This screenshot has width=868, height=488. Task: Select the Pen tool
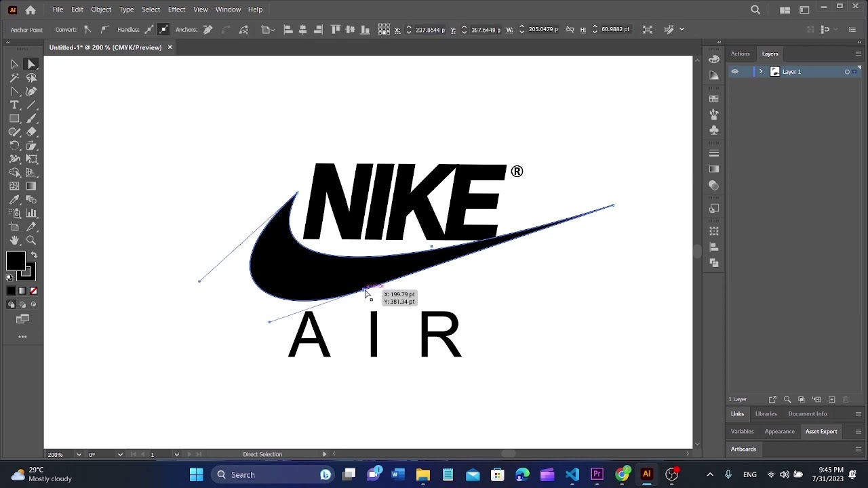(x=14, y=91)
